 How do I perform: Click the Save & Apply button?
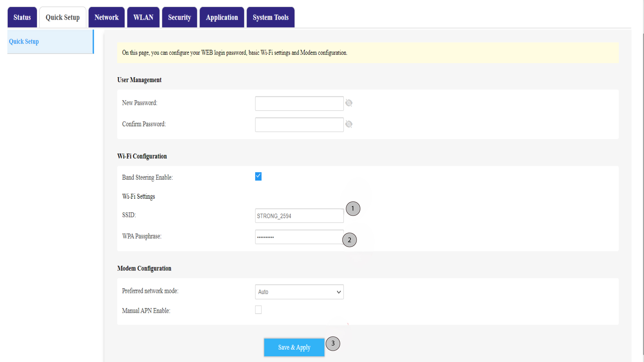[x=294, y=347]
